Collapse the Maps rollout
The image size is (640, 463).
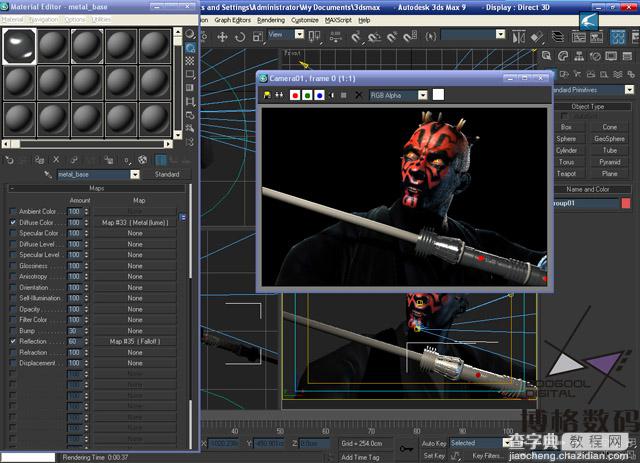coord(97,188)
